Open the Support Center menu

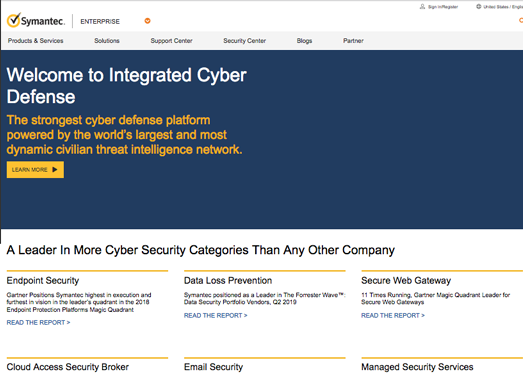point(171,41)
